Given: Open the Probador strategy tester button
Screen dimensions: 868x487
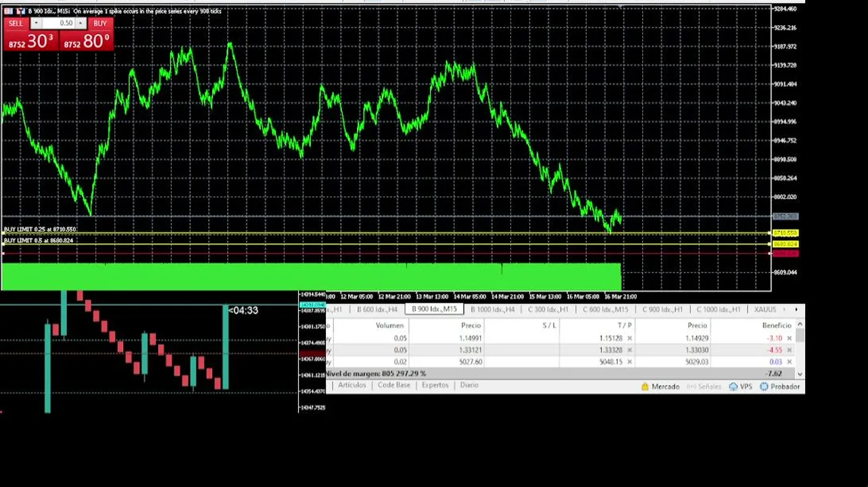Looking at the screenshot, I should pos(780,387).
